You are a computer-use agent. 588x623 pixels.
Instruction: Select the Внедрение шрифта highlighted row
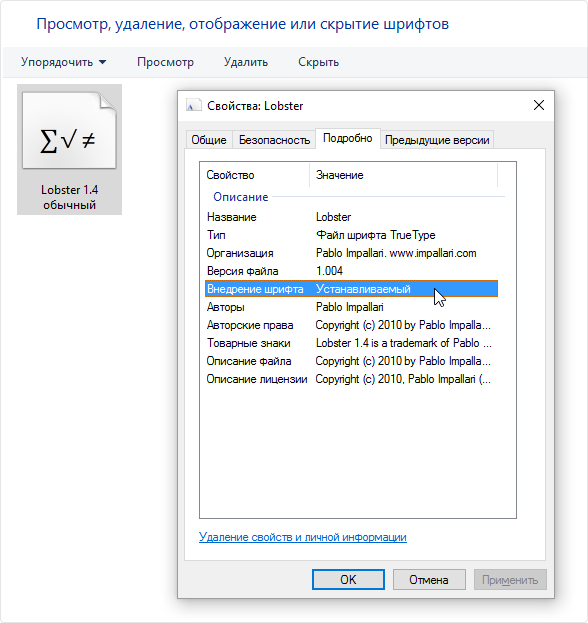click(x=351, y=289)
